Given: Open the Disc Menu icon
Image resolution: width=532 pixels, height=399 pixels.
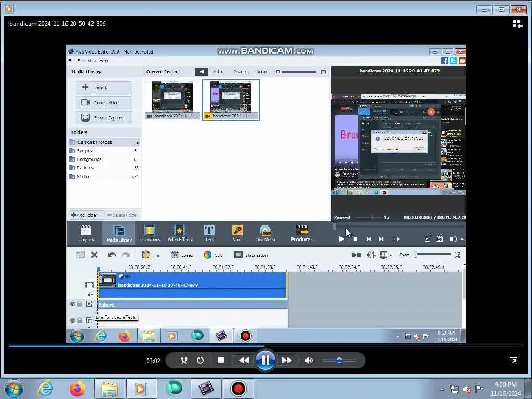Looking at the screenshot, I should (265, 233).
